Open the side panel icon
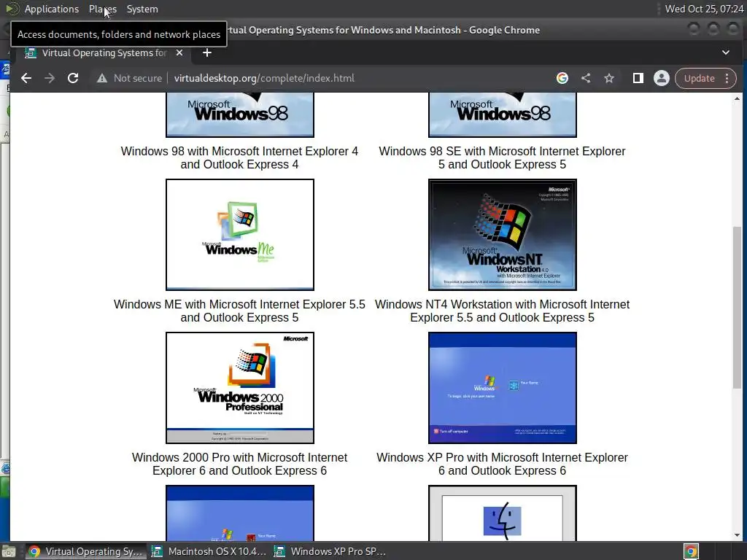Image resolution: width=747 pixels, height=560 pixels. [638, 78]
